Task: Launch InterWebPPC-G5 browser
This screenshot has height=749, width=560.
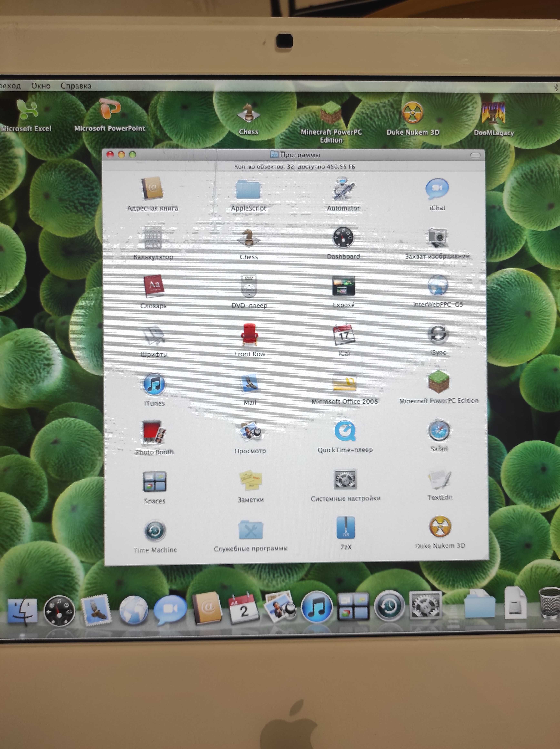Action: (x=438, y=285)
